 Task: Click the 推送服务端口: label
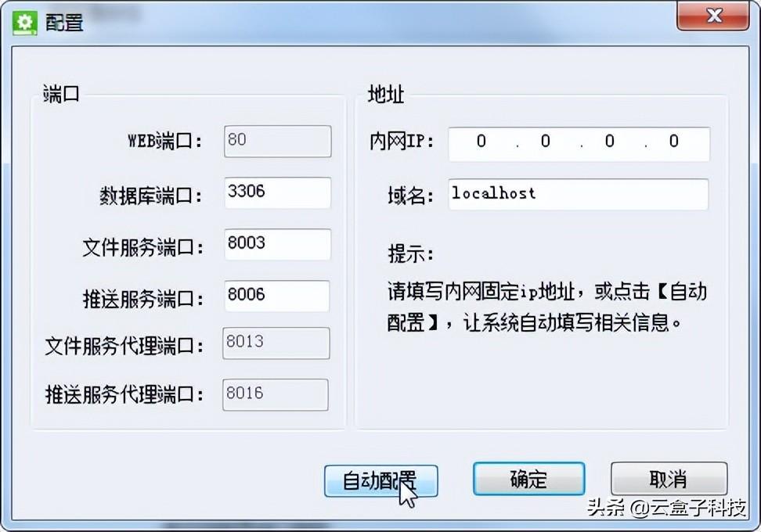pyautogui.click(x=142, y=299)
